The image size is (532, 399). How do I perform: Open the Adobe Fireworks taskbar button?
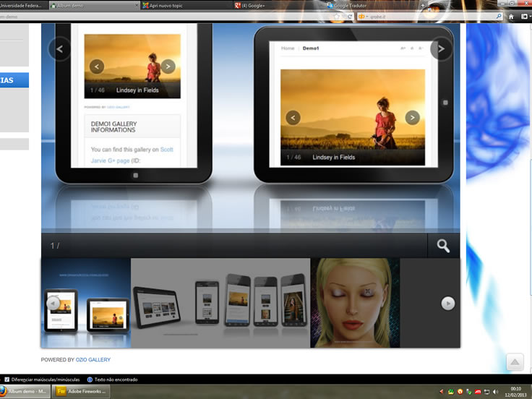[x=81, y=391]
